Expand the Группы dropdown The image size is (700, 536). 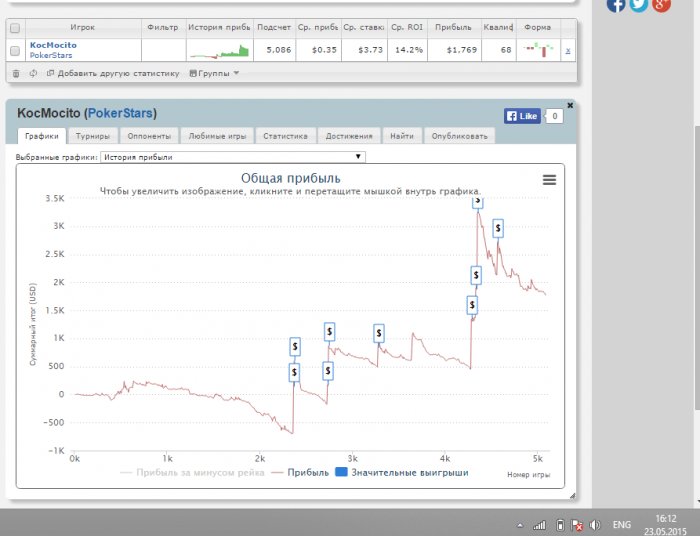point(214,73)
